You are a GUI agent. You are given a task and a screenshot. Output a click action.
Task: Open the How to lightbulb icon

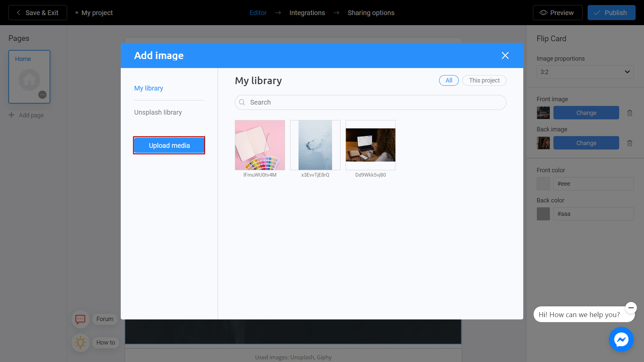coord(80,343)
